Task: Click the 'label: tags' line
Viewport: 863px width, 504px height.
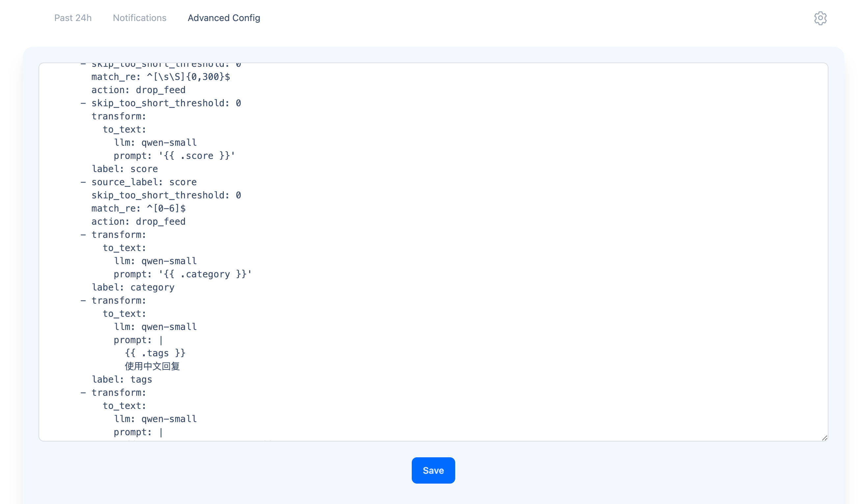Action: (122, 379)
